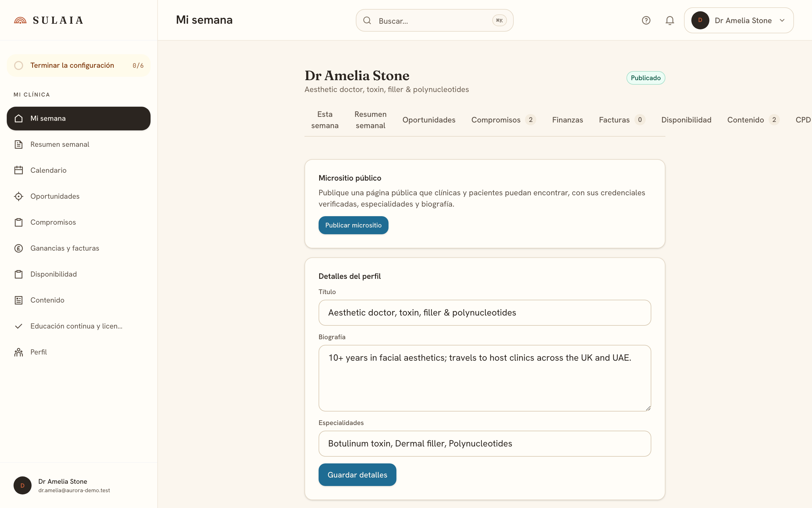Click the search magnifier icon
Screen dimensions: 812x508
(367, 21)
